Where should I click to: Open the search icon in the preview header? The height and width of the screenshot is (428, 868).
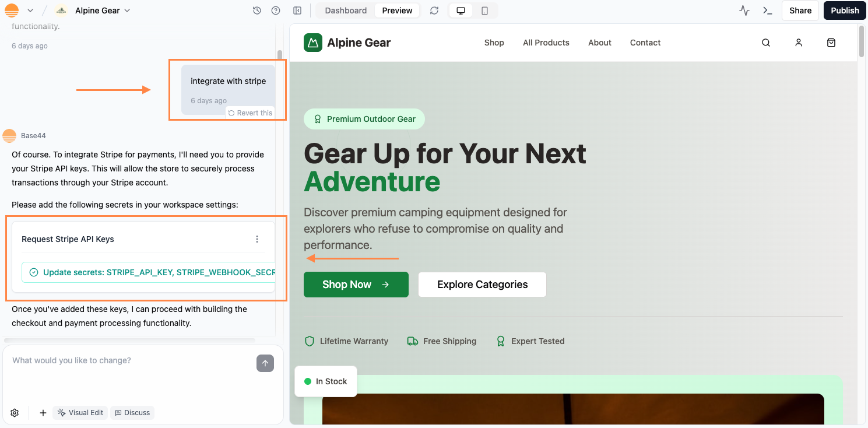(766, 43)
